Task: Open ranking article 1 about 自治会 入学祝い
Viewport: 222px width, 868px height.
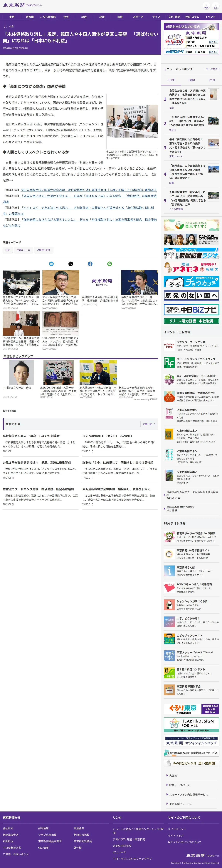Action: tap(187, 96)
